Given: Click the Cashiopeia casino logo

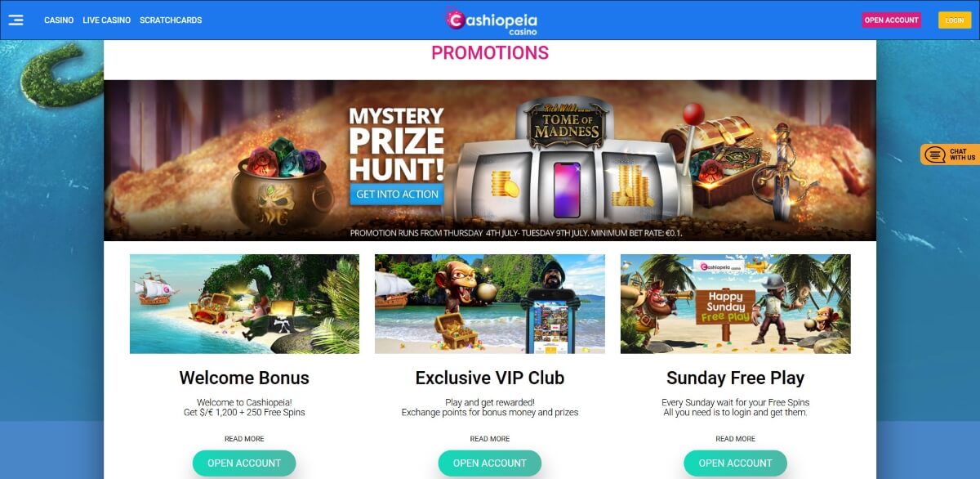Looking at the screenshot, I should 490,21.
